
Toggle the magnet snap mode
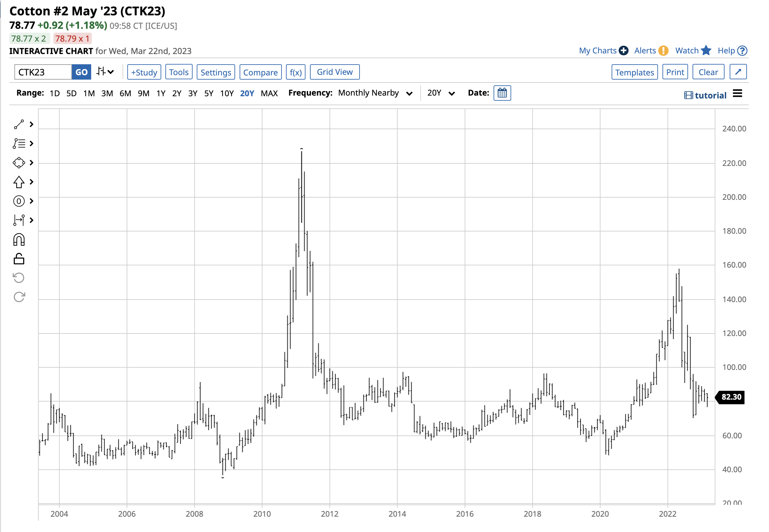click(19, 240)
